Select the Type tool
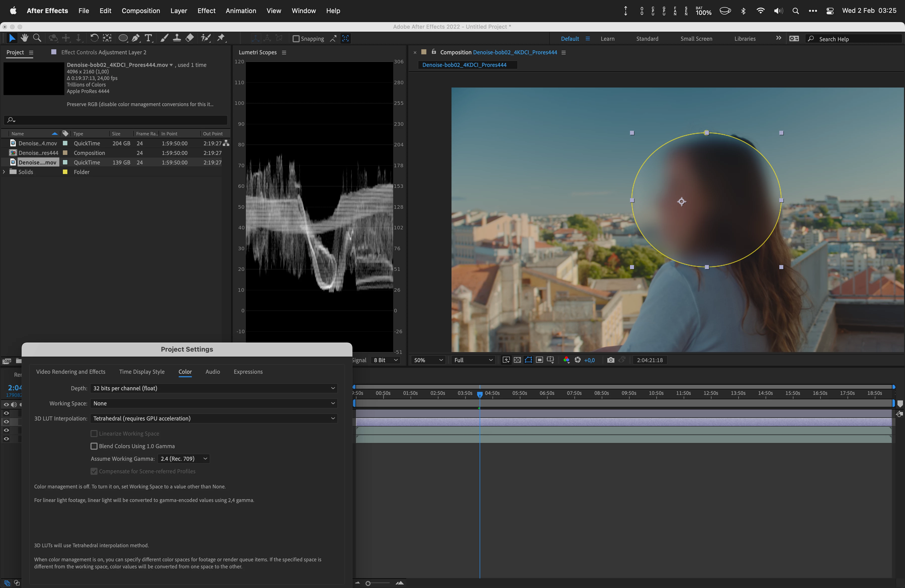The width and height of the screenshot is (905, 588). coord(148,38)
